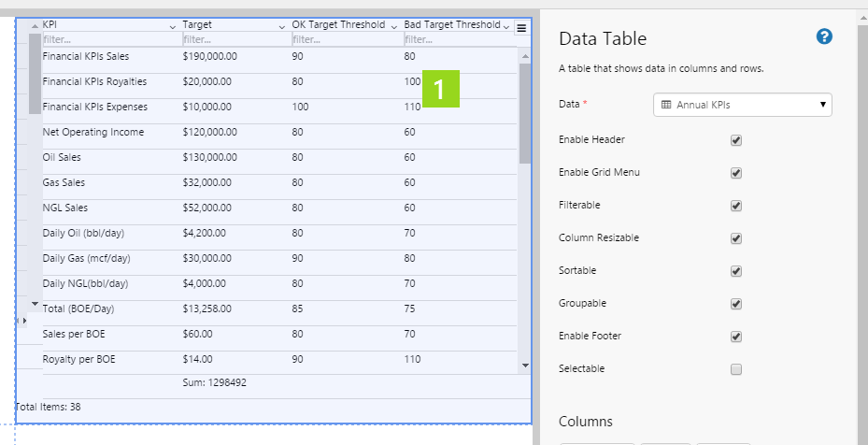Open the Target column dropdown arrow
868x445 pixels.
[x=282, y=27]
